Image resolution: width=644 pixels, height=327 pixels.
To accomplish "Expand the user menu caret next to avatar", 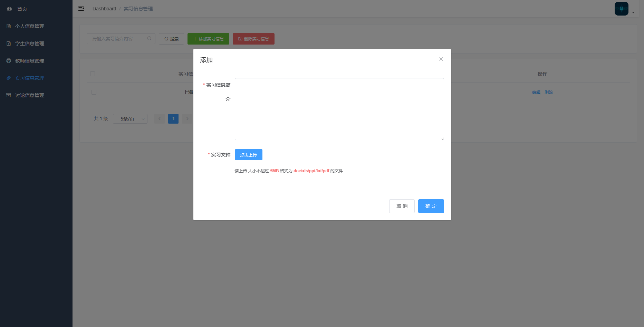I will [633, 12].
